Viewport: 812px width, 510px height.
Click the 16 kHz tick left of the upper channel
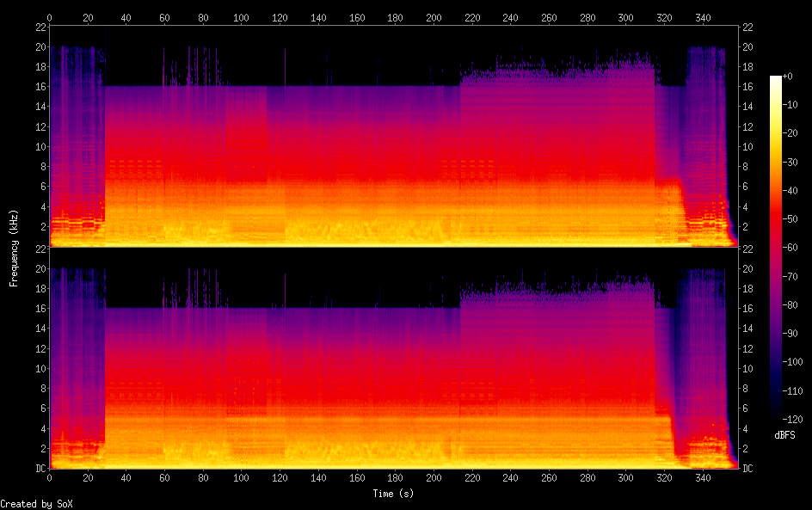[x=40, y=87]
